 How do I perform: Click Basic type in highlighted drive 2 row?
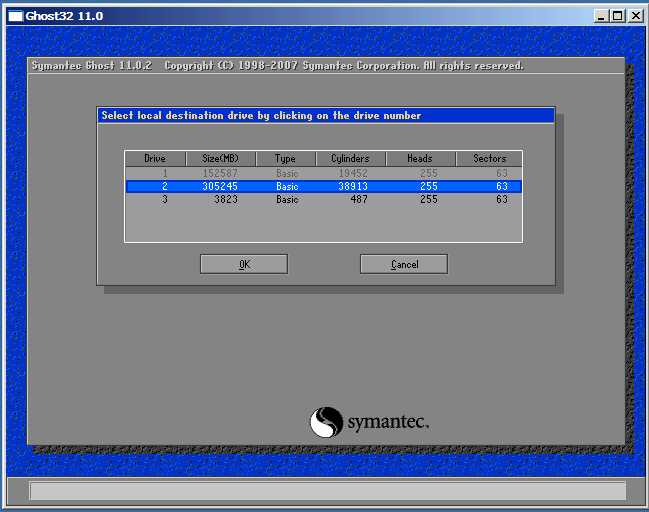[x=287, y=186]
